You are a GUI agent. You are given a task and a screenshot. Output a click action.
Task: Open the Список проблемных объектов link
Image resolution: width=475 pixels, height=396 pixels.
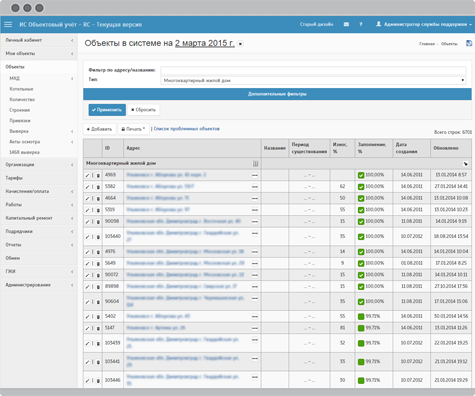(x=186, y=129)
